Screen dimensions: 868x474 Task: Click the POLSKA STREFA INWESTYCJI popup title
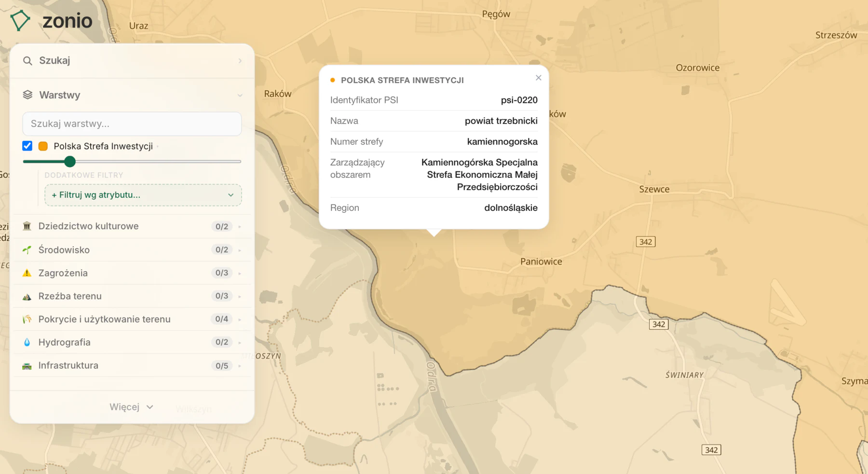pos(402,80)
